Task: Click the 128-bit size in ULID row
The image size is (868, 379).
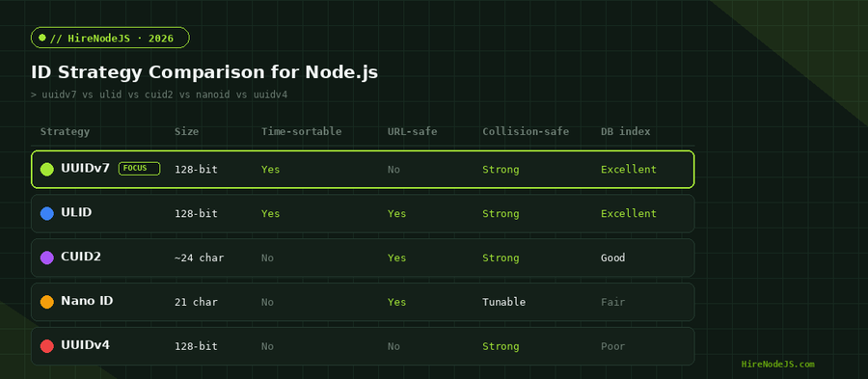Action: tap(196, 213)
